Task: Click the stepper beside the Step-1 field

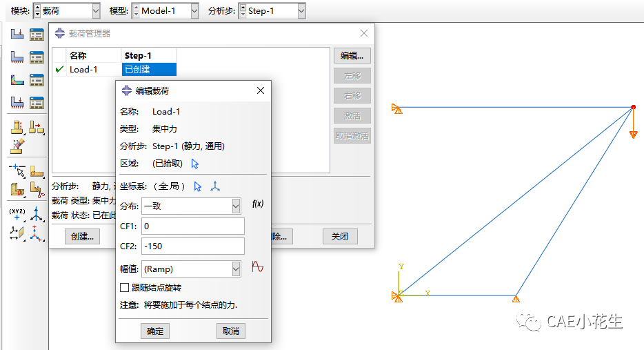Action: tap(243, 11)
